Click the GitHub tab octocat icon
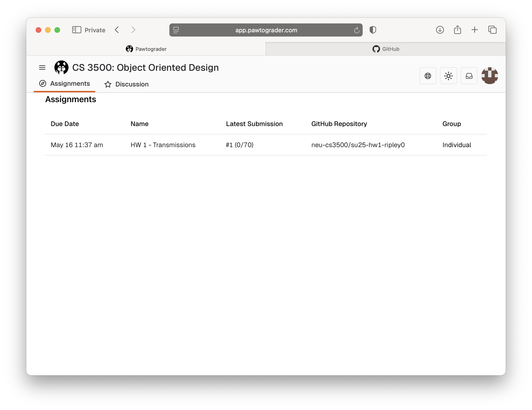 tap(376, 49)
